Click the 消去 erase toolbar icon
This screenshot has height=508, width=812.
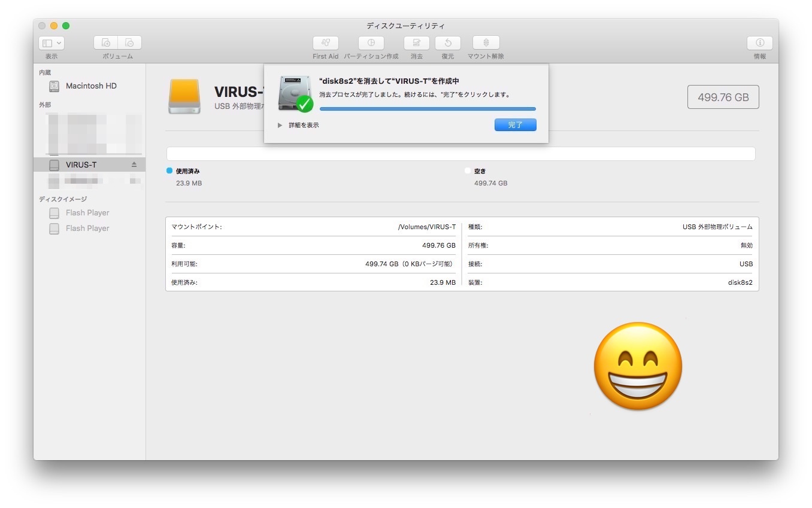tap(416, 43)
